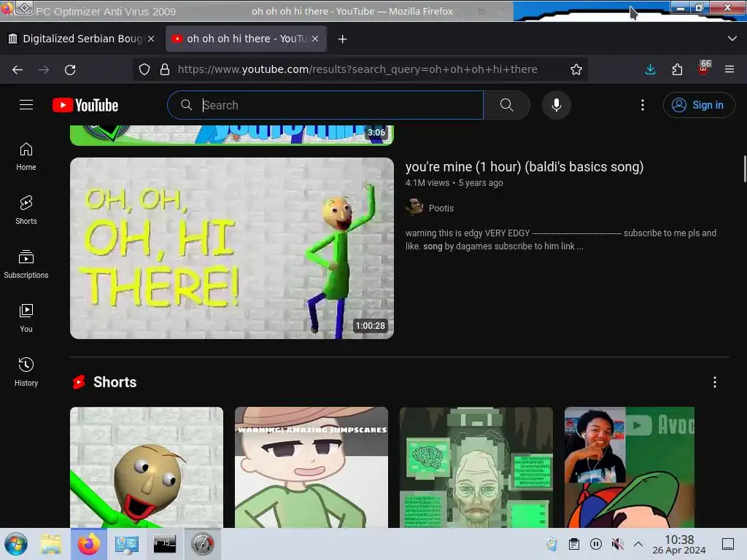The height and width of the screenshot is (560, 747).
Task: Open the You section in the sidebar
Action: click(x=26, y=318)
